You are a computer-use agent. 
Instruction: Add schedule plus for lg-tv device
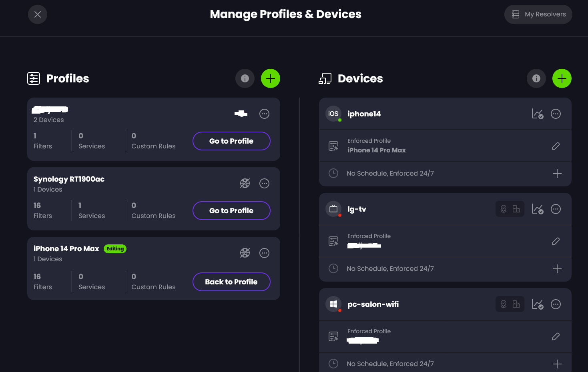557,269
